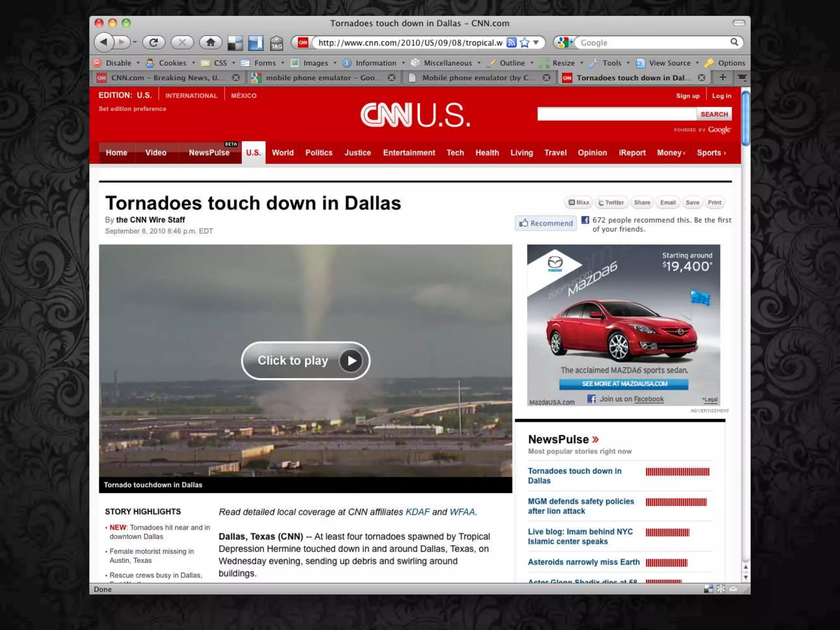Click the TAG icon in the toolbar

[x=277, y=43]
